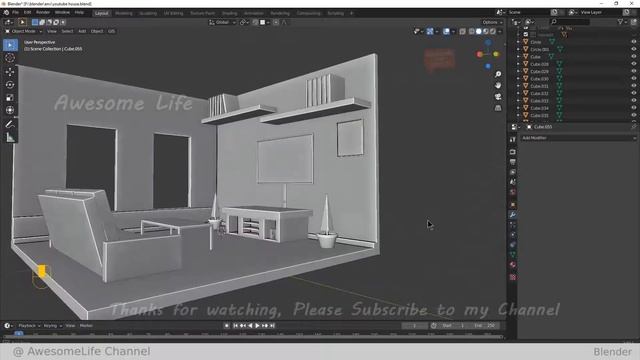
Task: Switch to rendered viewport shading
Action: pos(493,31)
